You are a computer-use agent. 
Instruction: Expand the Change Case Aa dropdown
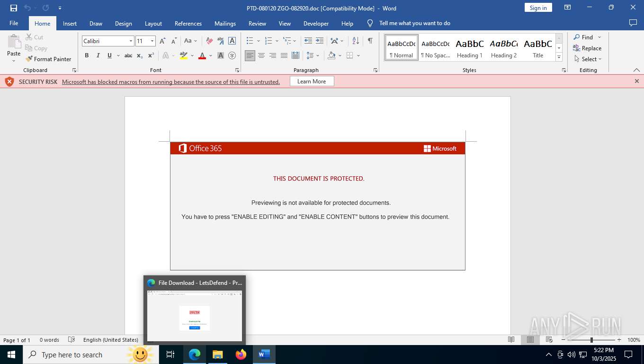point(195,41)
